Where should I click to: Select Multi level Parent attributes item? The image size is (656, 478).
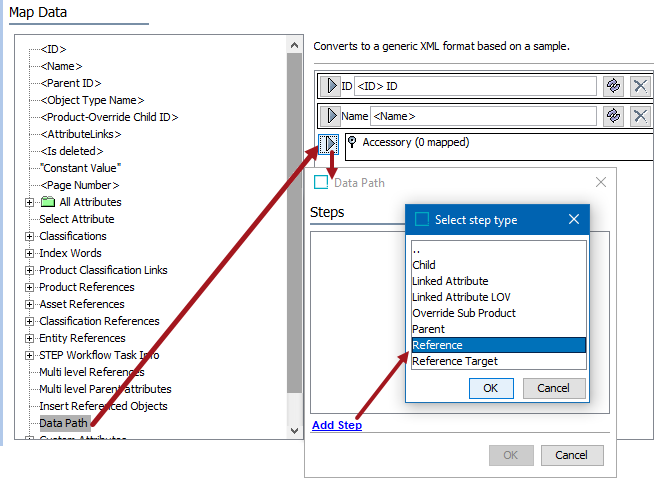coord(105,389)
